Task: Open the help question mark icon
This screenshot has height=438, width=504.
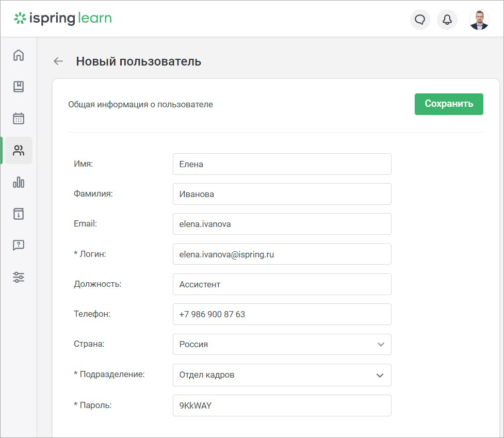Action: (x=19, y=245)
